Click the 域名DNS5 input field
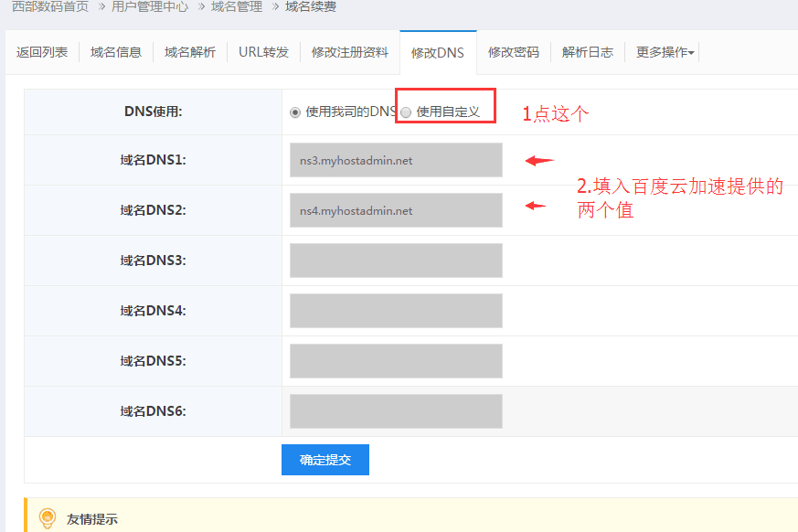Screen dimensions: 798x532 tap(396, 361)
